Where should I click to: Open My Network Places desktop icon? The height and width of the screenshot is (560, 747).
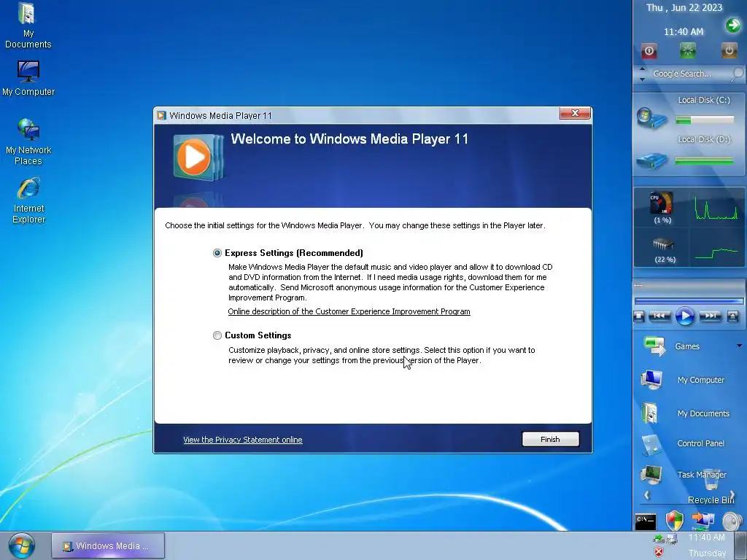coord(28,141)
